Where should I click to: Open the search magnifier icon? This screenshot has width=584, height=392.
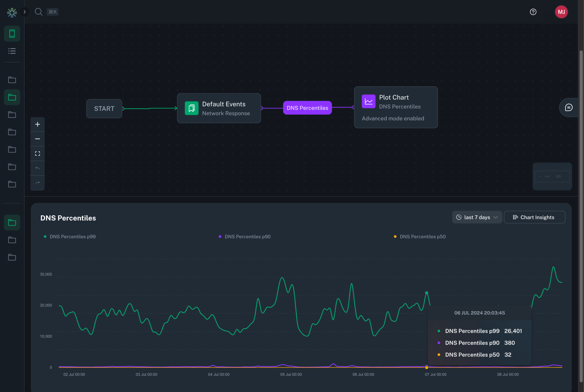(39, 12)
